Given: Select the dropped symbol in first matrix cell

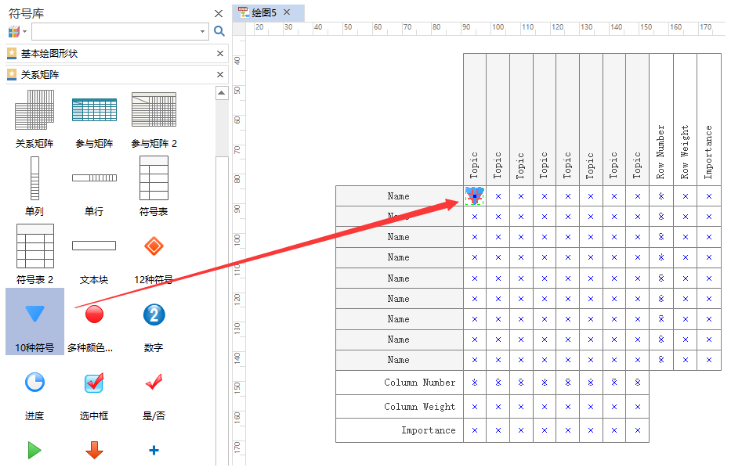Looking at the screenshot, I should point(474,196).
